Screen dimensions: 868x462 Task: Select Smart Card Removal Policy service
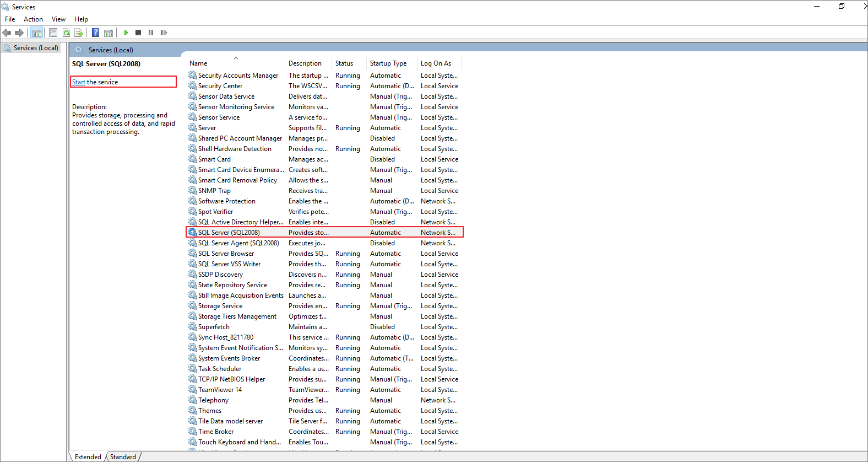238,180
